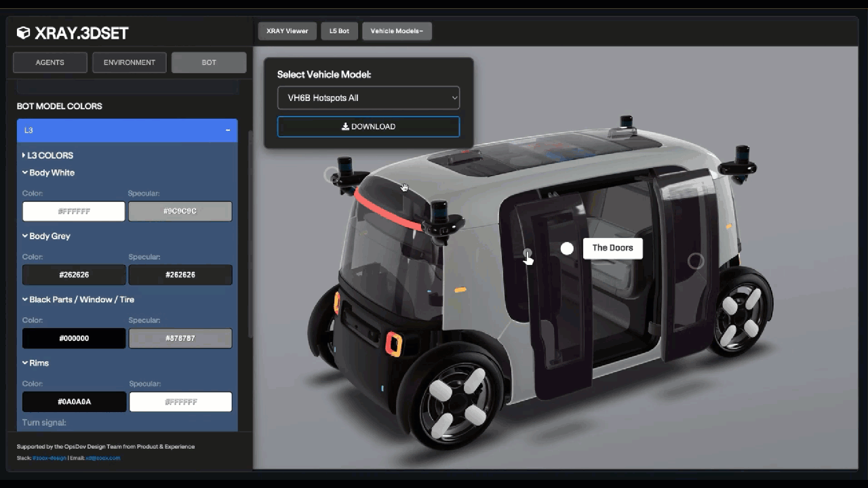Collapse the Body White section
868x488 pixels.
pos(48,173)
